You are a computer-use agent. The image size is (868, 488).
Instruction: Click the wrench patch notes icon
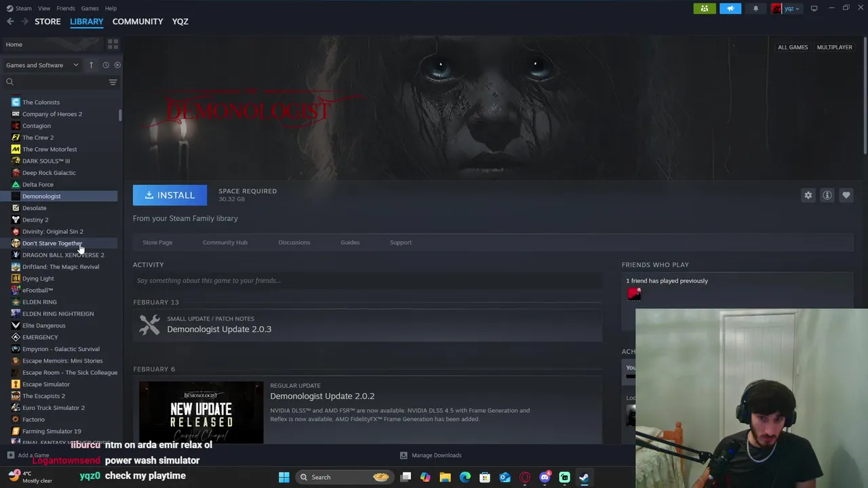pyautogui.click(x=149, y=325)
